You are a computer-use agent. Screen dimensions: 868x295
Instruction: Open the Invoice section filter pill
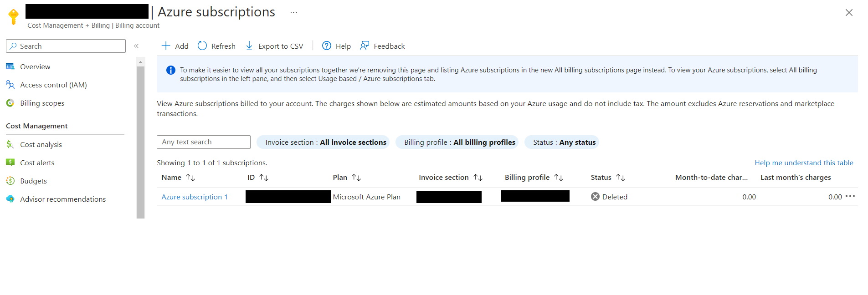[x=323, y=142]
